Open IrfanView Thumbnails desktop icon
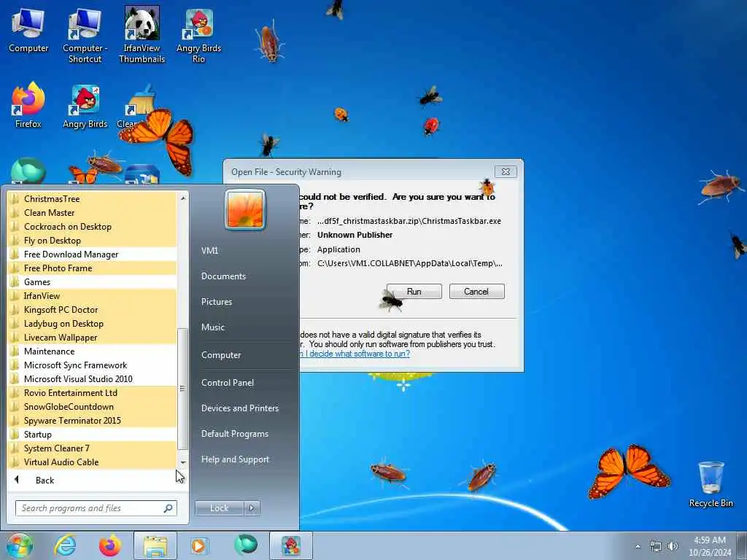 tap(142, 36)
